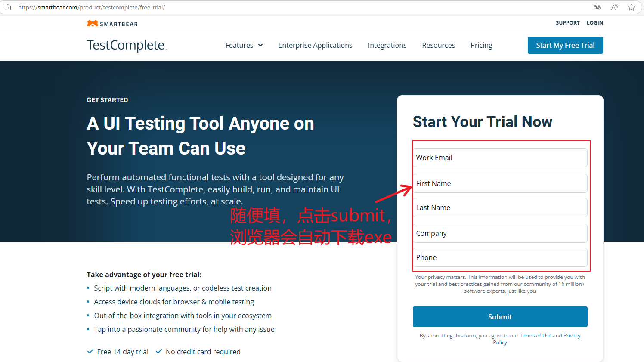Open the Features menu item
The image size is (644, 362).
[x=239, y=45]
